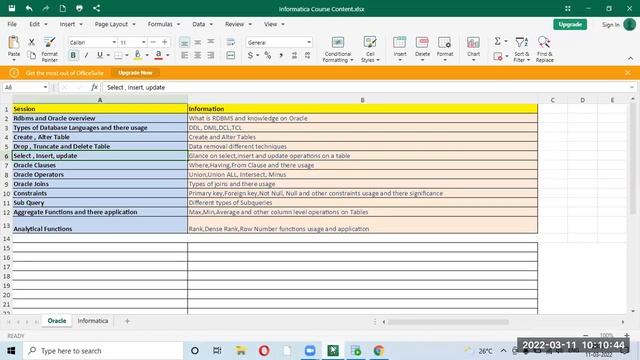Click the taskbar search box
Image resolution: width=640 pixels, height=360 pixels.
click(103, 351)
